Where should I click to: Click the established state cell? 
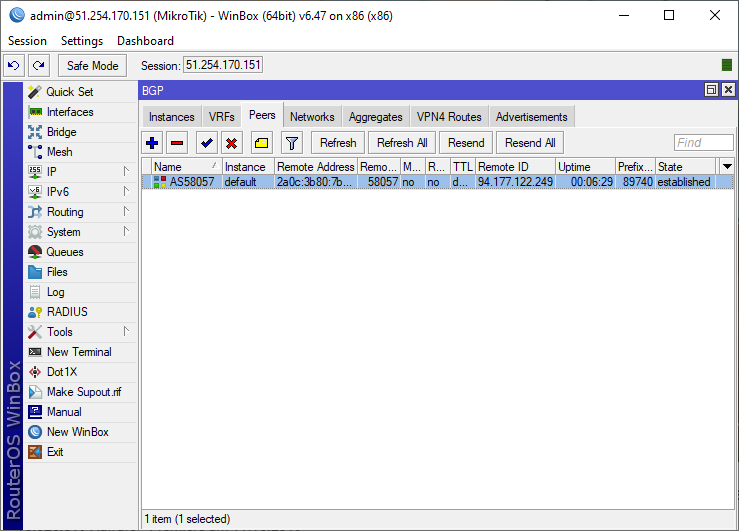[685, 182]
